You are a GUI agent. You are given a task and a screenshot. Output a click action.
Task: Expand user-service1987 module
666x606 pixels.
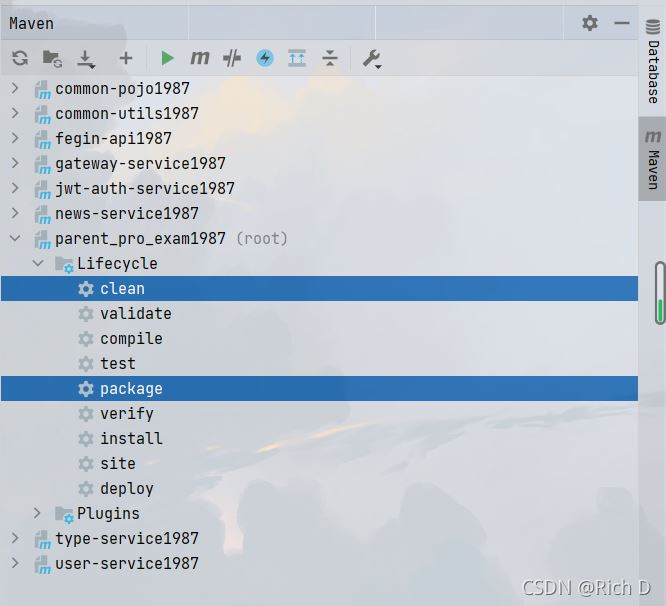tap(15, 563)
